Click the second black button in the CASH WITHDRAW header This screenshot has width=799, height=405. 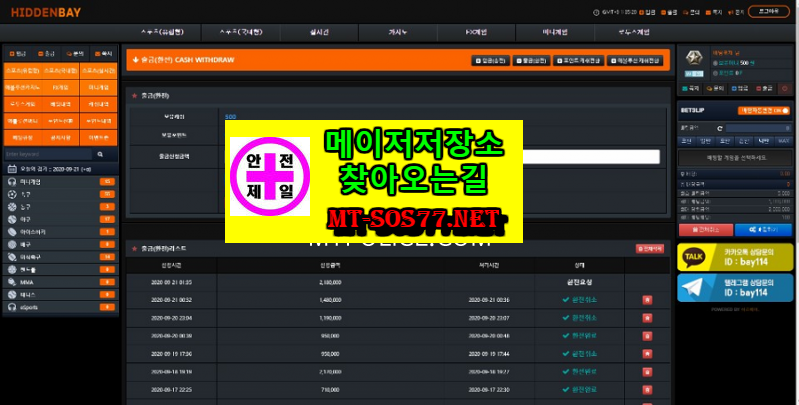(531, 61)
